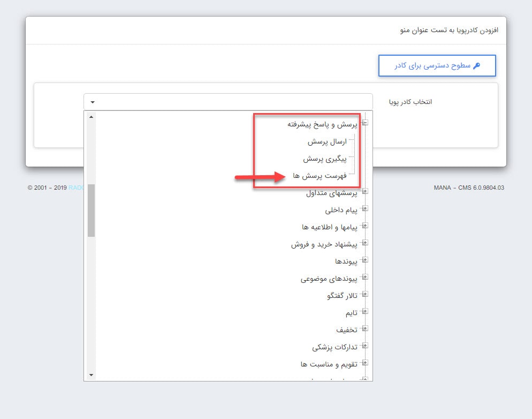Select تدارکات پزشکی in the tree

point(336,346)
